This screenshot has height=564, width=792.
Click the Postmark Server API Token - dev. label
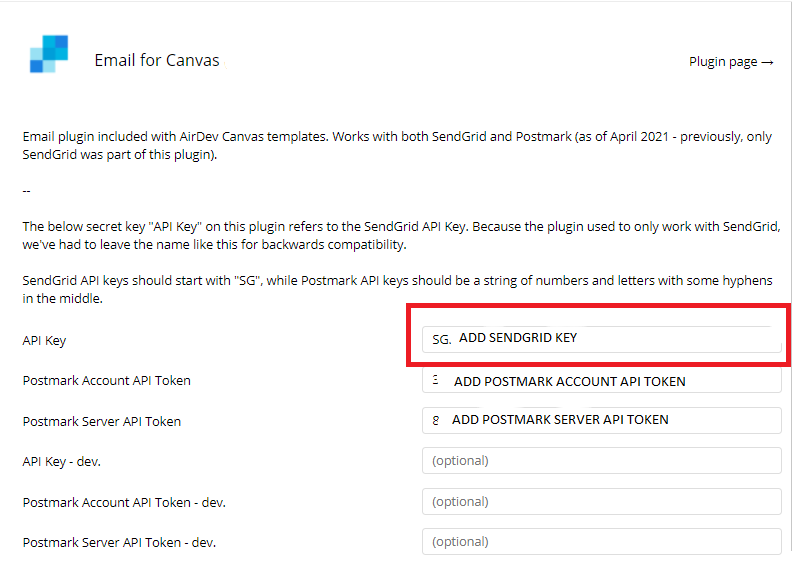pos(119,542)
